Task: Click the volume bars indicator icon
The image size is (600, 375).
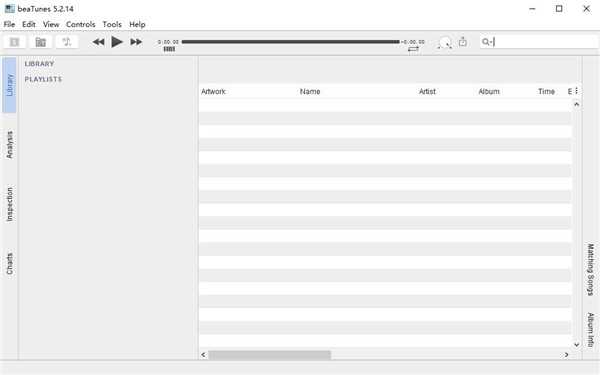Action: [169, 49]
